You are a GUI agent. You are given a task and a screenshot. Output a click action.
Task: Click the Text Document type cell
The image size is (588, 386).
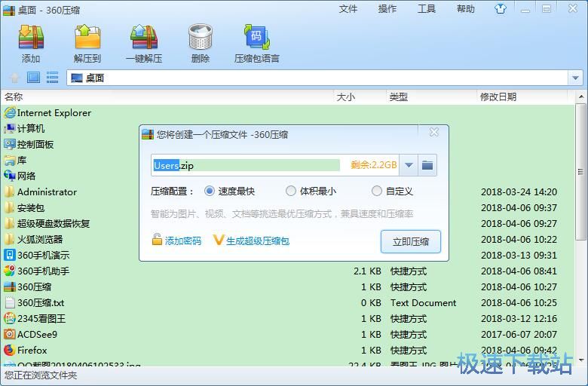423,303
